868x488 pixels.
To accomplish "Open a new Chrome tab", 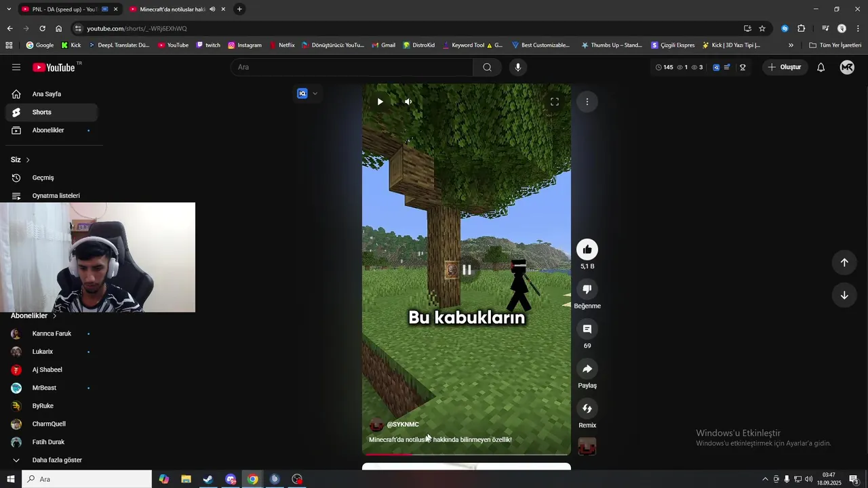I will pyautogui.click(x=239, y=9).
